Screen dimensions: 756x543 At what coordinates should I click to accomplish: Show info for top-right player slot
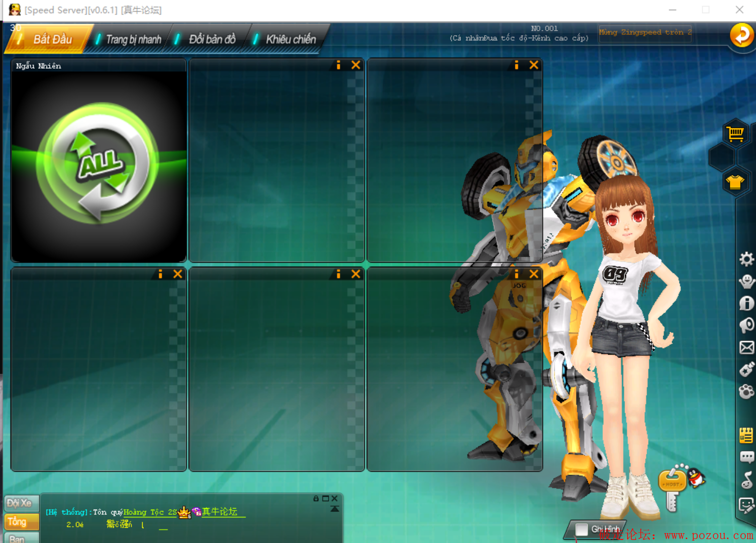pos(517,65)
